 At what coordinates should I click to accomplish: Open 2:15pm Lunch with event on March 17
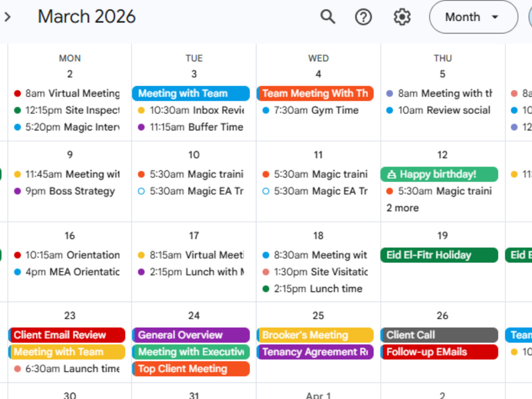pyautogui.click(x=191, y=272)
